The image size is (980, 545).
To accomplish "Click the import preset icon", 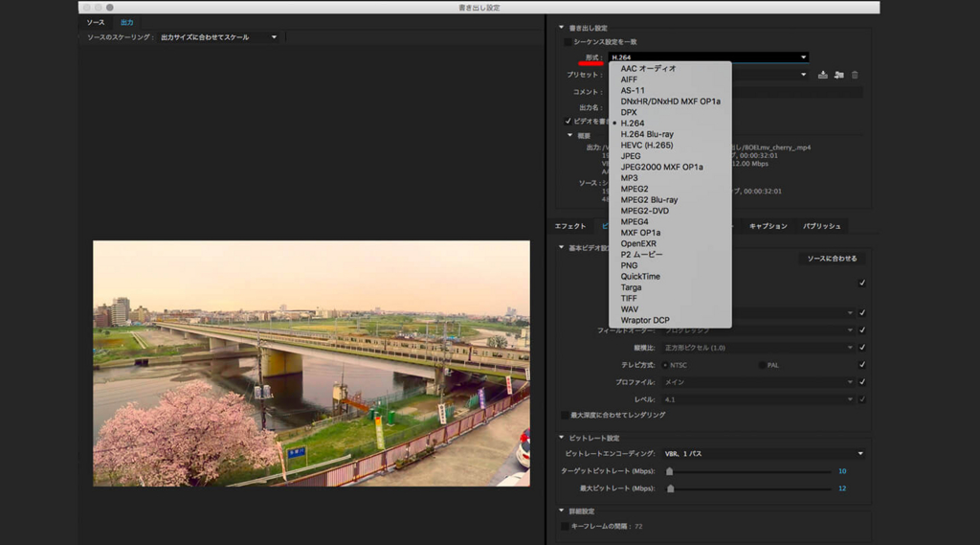I will [838, 75].
